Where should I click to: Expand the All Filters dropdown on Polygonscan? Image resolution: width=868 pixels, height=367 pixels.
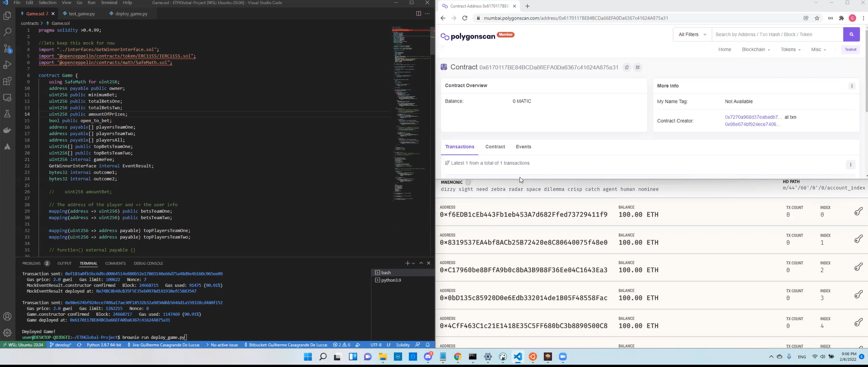[692, 34]
